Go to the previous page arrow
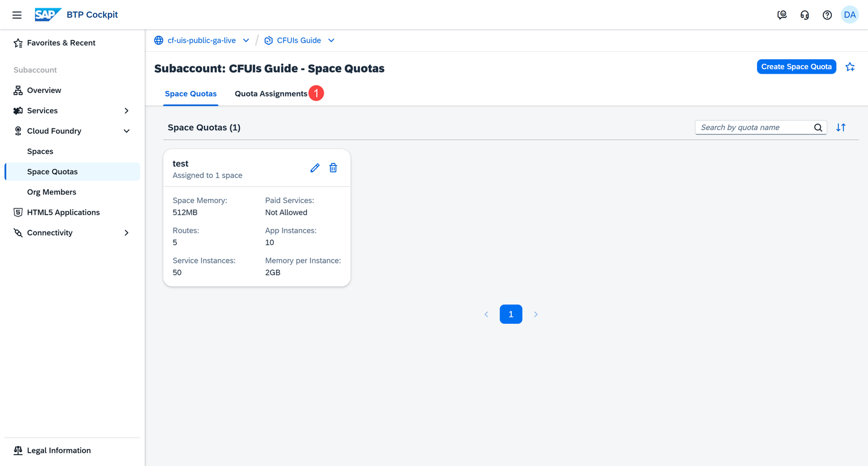Viewport: 868px width, 466px height. [x=486, y=314]
